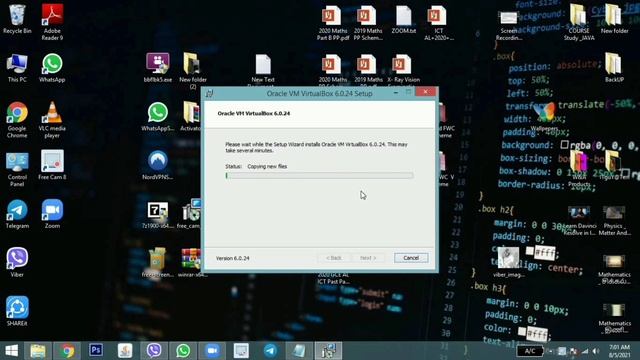Select Google Chrome desktop icon

pyautogui.click(x=17, y=120)
